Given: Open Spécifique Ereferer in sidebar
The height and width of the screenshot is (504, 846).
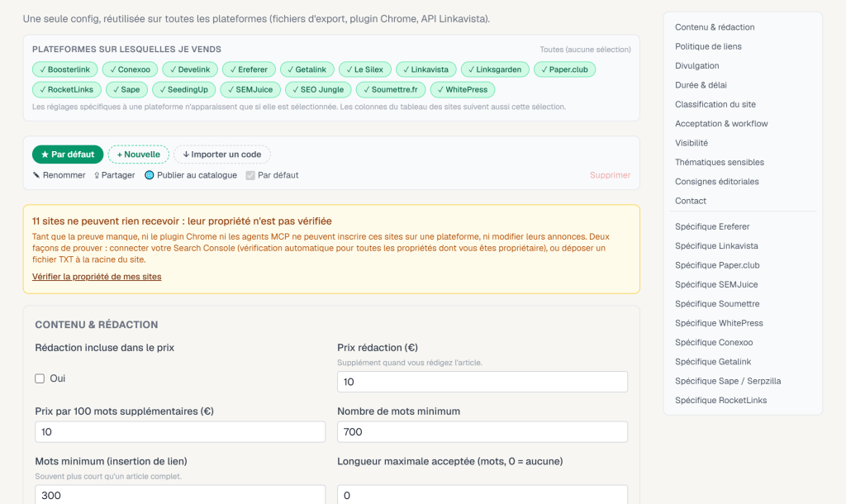Looking at the screenshot, I should coord(711,226).
